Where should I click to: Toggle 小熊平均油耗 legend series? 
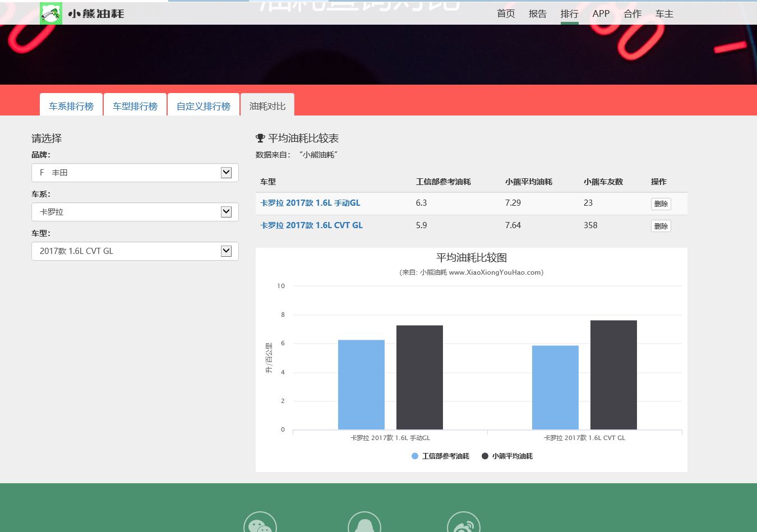click(x=507, y=456)
